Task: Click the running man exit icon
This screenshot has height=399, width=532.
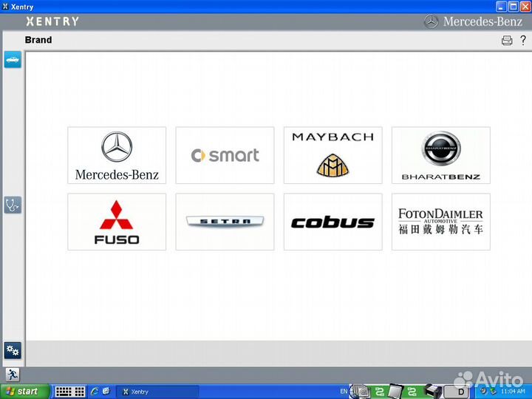Action: click(x=13, y=375)
